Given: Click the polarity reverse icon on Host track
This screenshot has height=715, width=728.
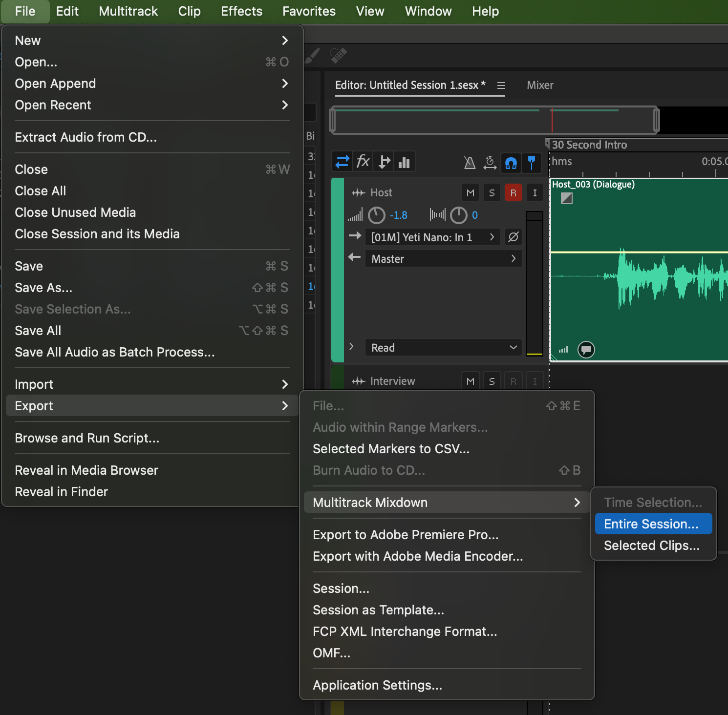Looking at the screenshot, I should [513, 237].
